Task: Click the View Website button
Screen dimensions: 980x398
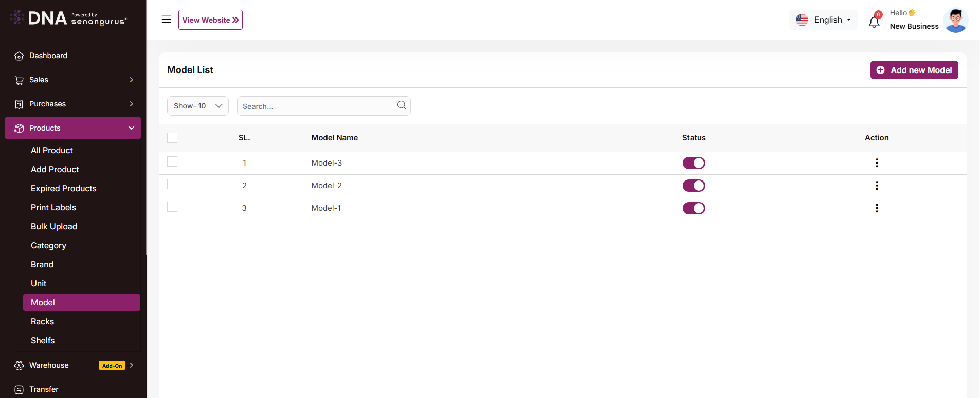Action: (x=210, y=20)
